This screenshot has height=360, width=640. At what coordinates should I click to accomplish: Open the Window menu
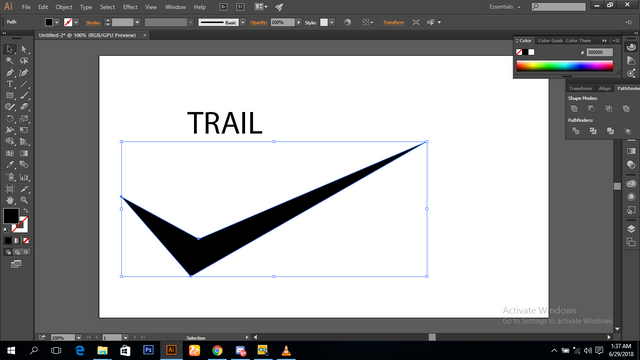pos(176,7)
